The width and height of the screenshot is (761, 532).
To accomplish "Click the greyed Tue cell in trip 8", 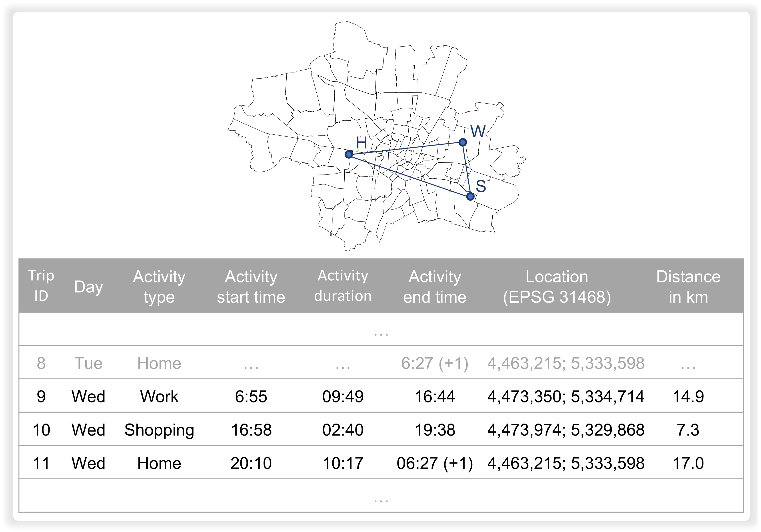I will coord(88,363).
